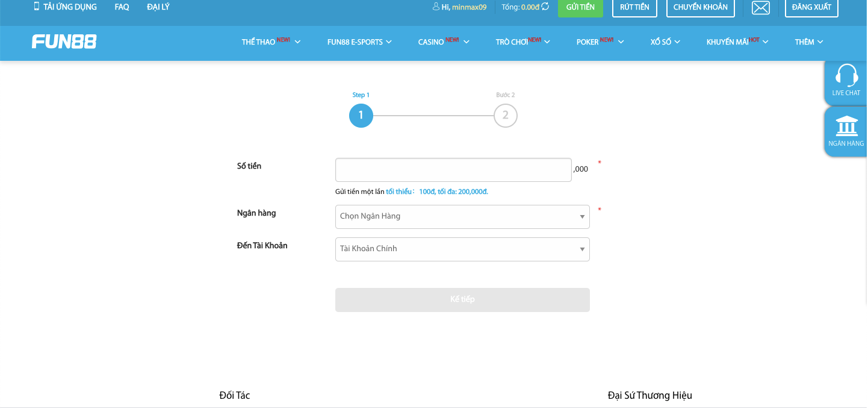
Task: Click the Đăng Xuất logout button
Action: point(811,7)
